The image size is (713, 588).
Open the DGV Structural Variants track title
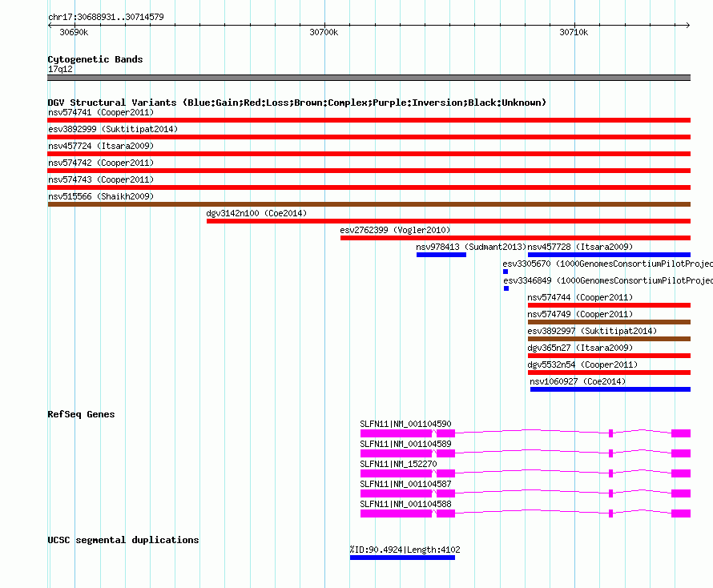pos(296,103)
